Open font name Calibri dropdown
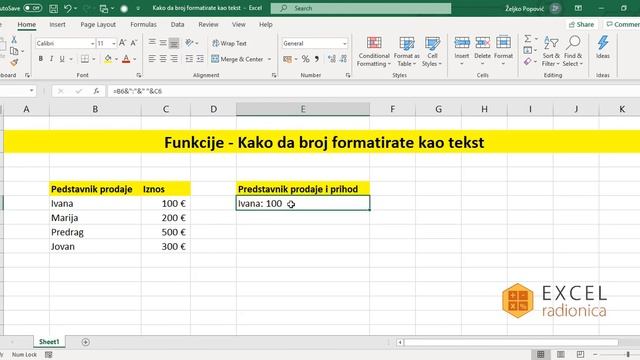The width and height of the screenshot is (640, 360). 92,43
